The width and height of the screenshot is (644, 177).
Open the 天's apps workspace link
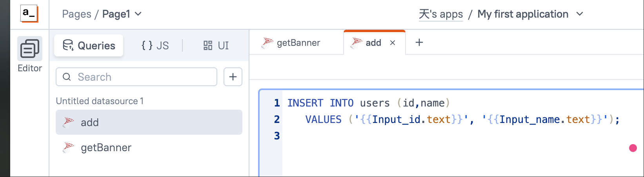click(441, 14)
